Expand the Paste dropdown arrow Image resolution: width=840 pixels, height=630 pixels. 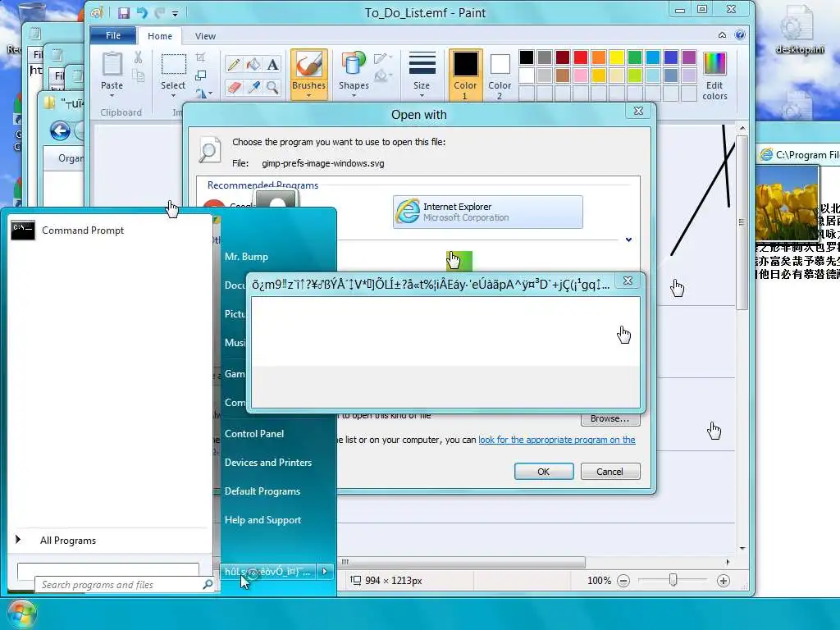pyautogui.click(x=112, y=96)
